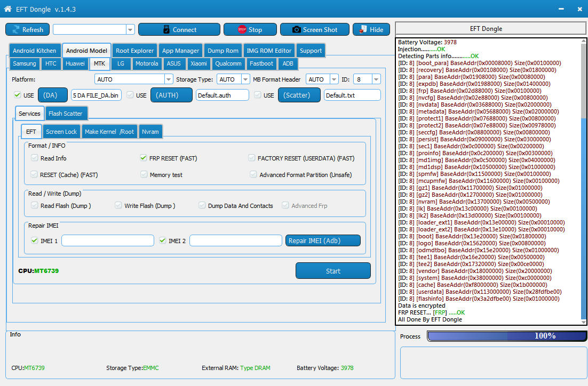Viewport: 588px width, 386px height.
Task: Select the LG brand tab
Action: pyautogui.click(x=121, y=63)
